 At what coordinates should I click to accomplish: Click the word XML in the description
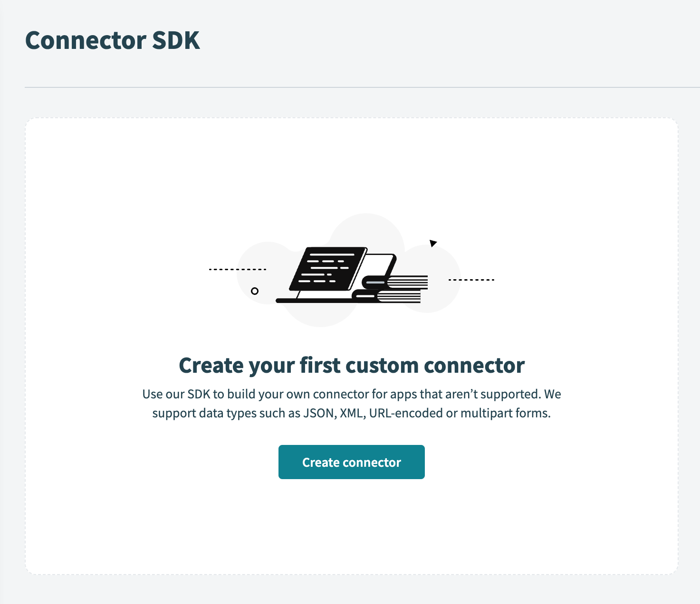(x=350, y=413)
